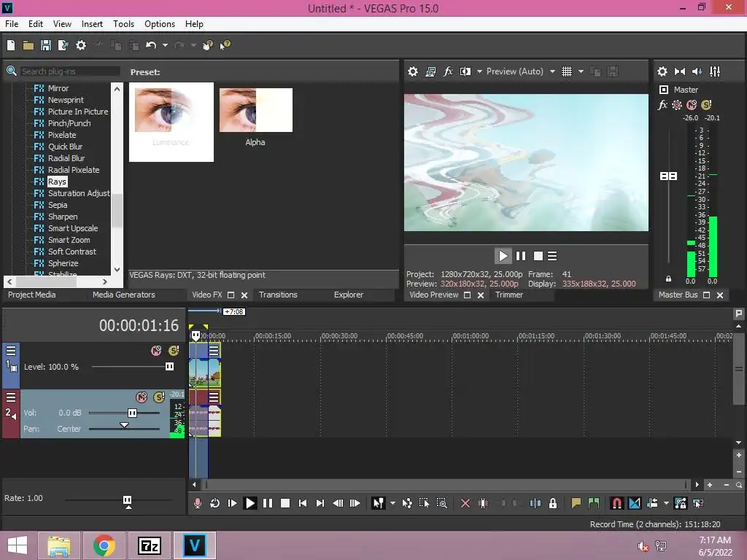
Task: Switch to the Project Media tab
Action: (x=32, y=295)
